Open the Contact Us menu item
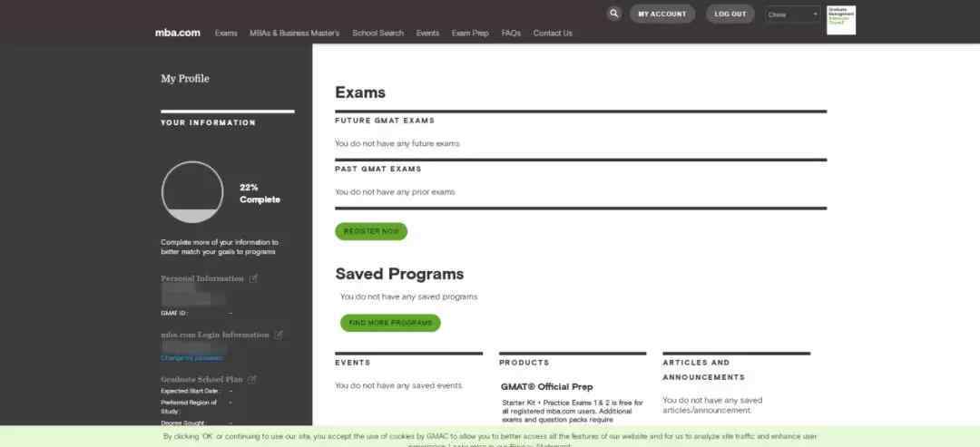Image resolution: width=980 pixels, height=447 pixels. [553, 33]
